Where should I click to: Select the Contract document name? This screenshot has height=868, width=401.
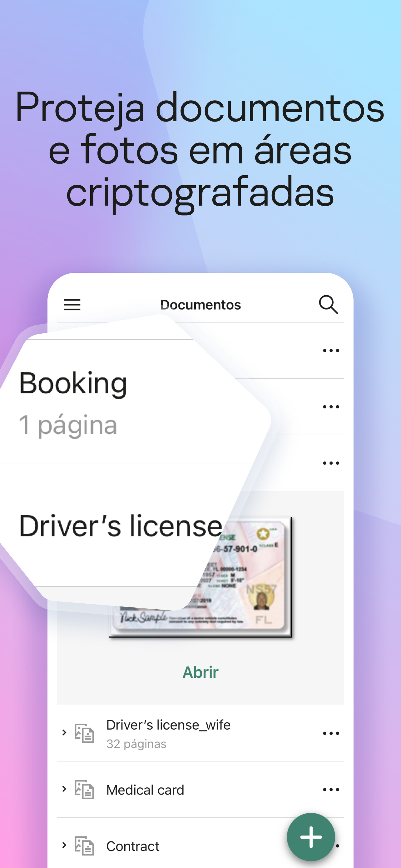tap(133, 846)
